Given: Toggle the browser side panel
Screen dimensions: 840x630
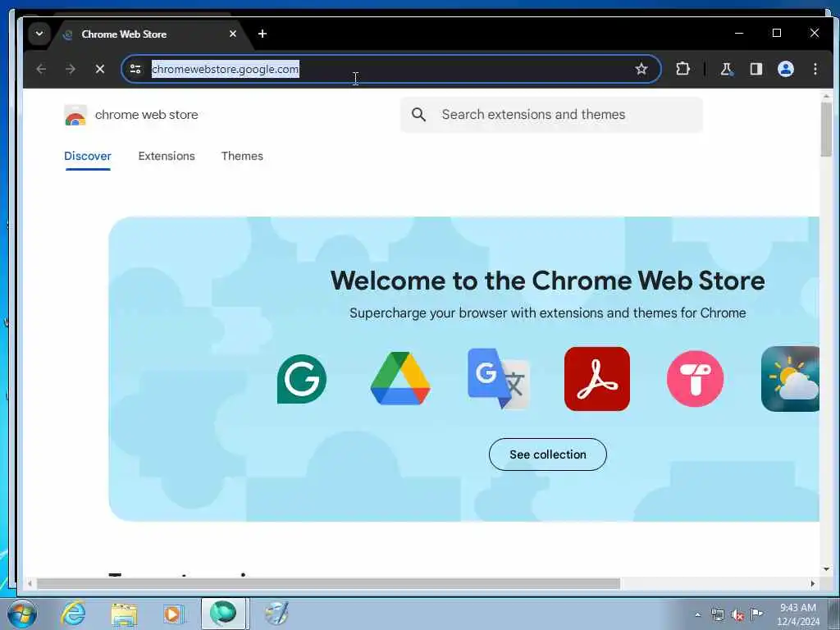Looking at the screenshot, I should point(756,69).
